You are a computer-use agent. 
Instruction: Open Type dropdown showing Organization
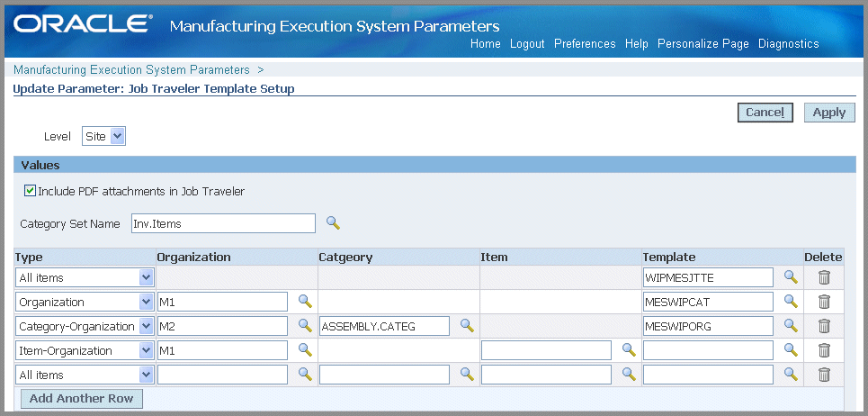coord(85,302)
